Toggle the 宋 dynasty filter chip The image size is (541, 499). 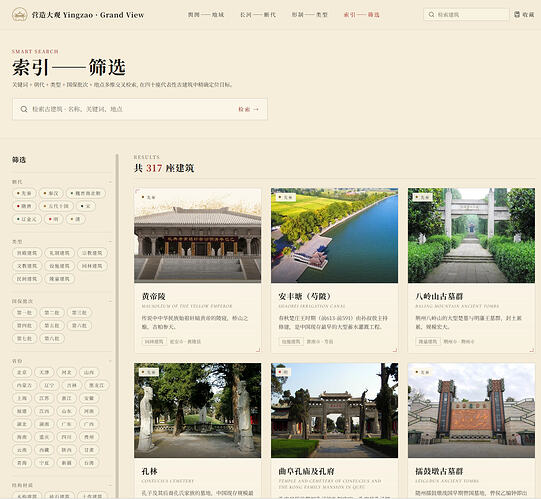tap(86, 206)
